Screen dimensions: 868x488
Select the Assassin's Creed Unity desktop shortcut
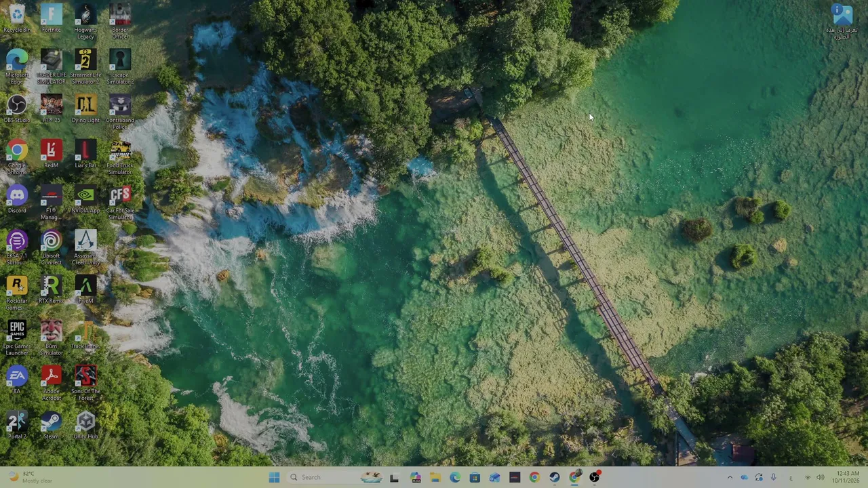tap(85, 248)
